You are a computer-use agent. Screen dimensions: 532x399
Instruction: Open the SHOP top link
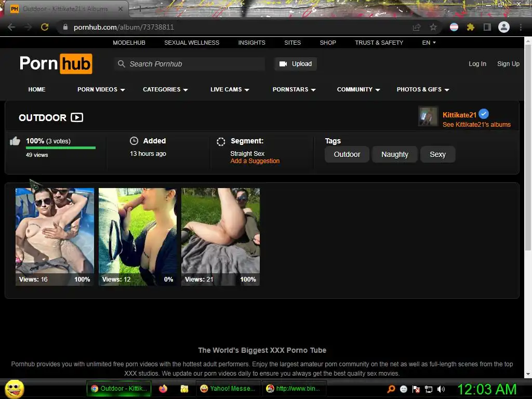[328, 43]
